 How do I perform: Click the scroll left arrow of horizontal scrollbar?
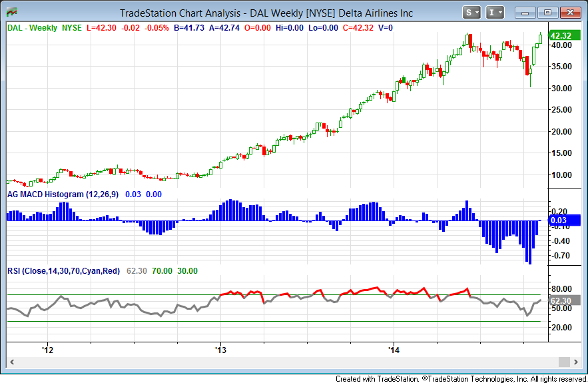[12, 362]
